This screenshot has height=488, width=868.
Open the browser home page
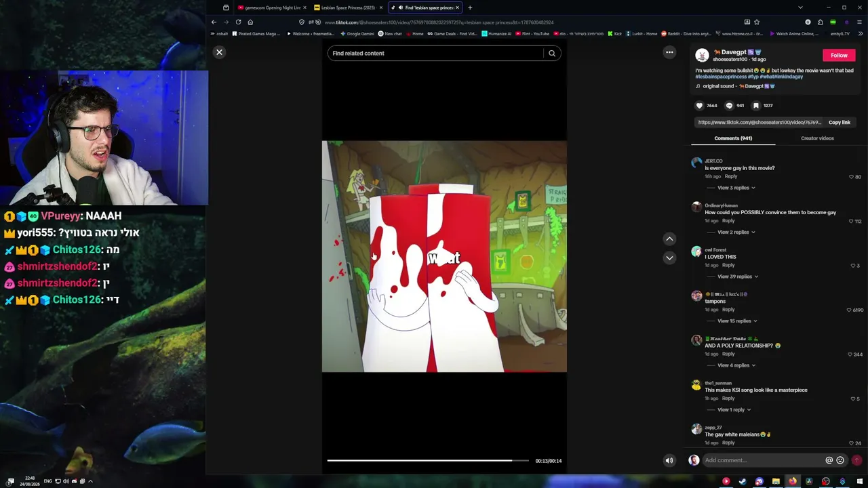pos(250,22)
